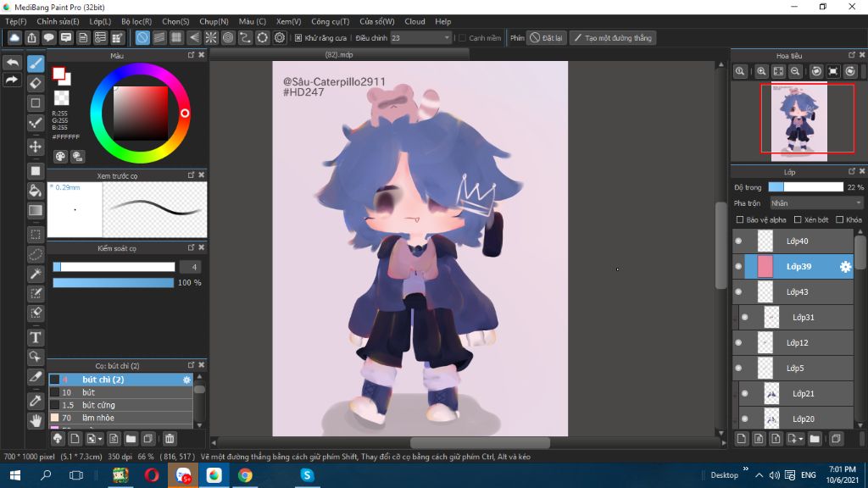Adjust the brush size slider

pyautogui.click(x=114, y=267)
